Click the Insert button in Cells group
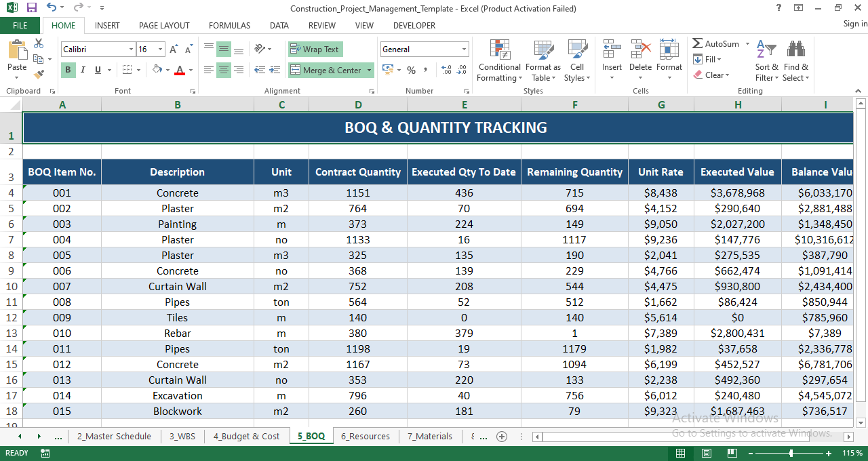 click(x=612, y=60)
